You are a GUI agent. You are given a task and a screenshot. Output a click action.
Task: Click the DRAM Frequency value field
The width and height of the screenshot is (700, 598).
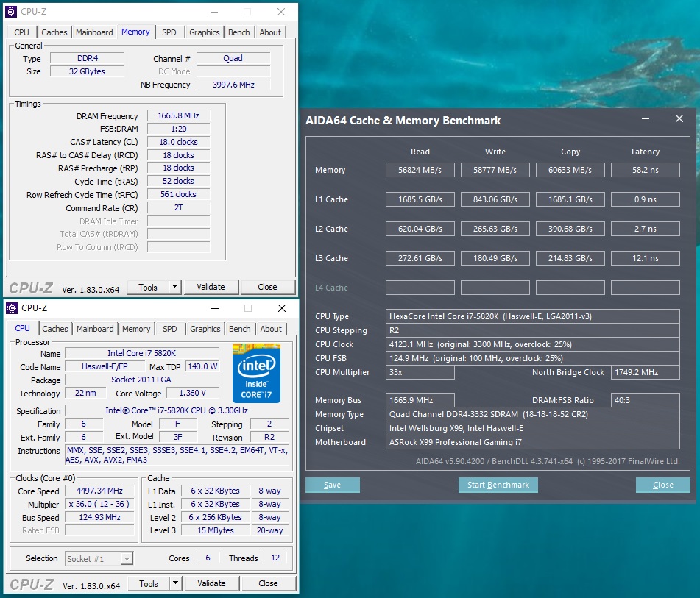178,116
